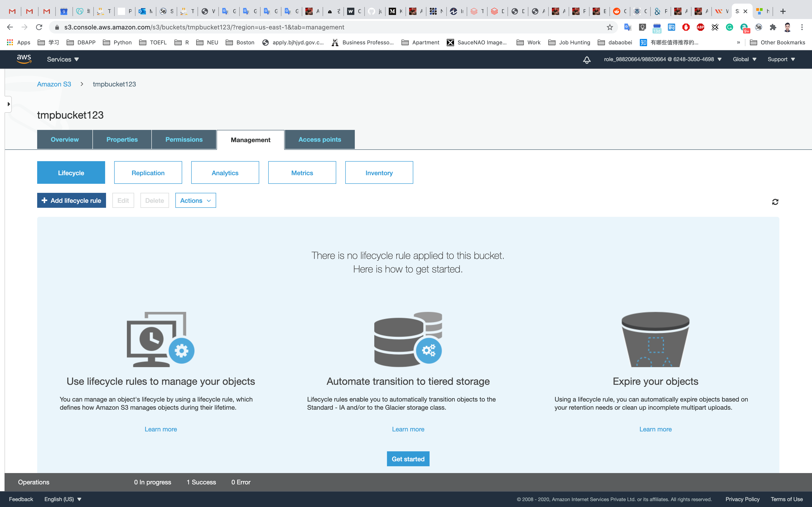
Task: Click the Grammarly extension icon
Action: (730, 27)
